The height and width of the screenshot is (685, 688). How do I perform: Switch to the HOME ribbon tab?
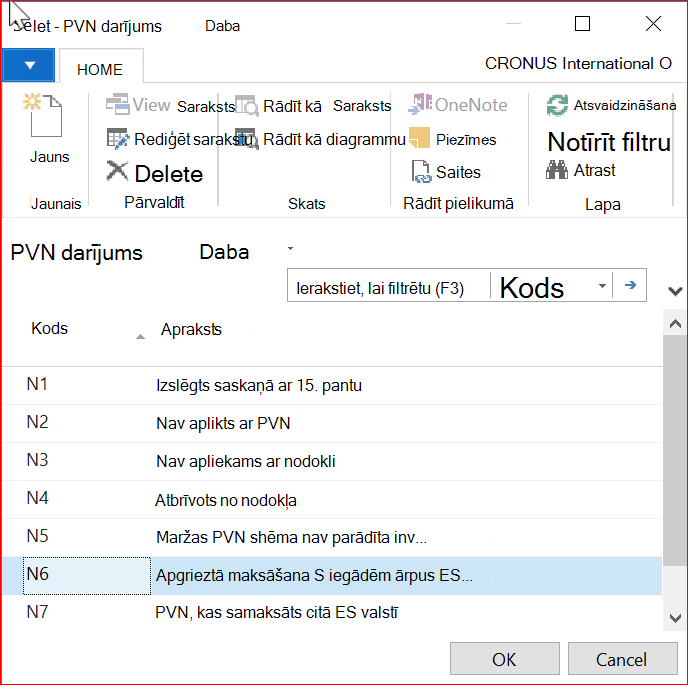coord(100,69)
